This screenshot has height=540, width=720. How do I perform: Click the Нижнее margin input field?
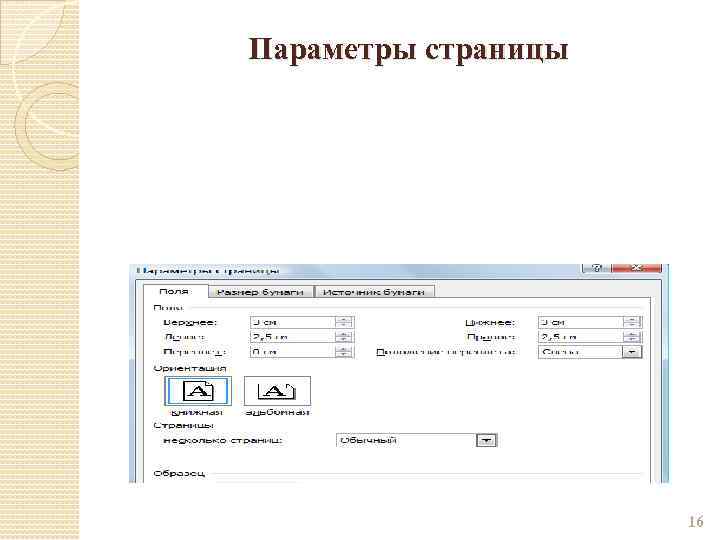coord(580,322)
